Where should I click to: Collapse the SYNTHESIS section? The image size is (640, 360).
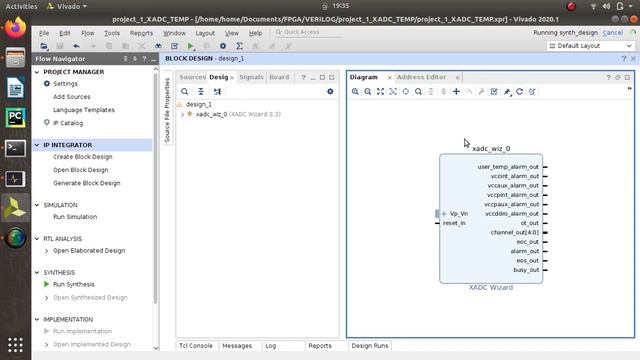(37, 272)
